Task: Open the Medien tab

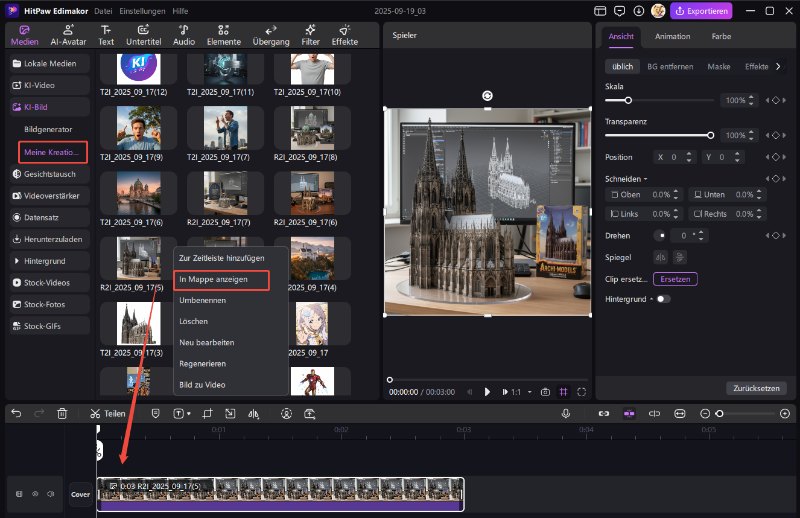Action: pyautogui.click(x=24, y=36)
